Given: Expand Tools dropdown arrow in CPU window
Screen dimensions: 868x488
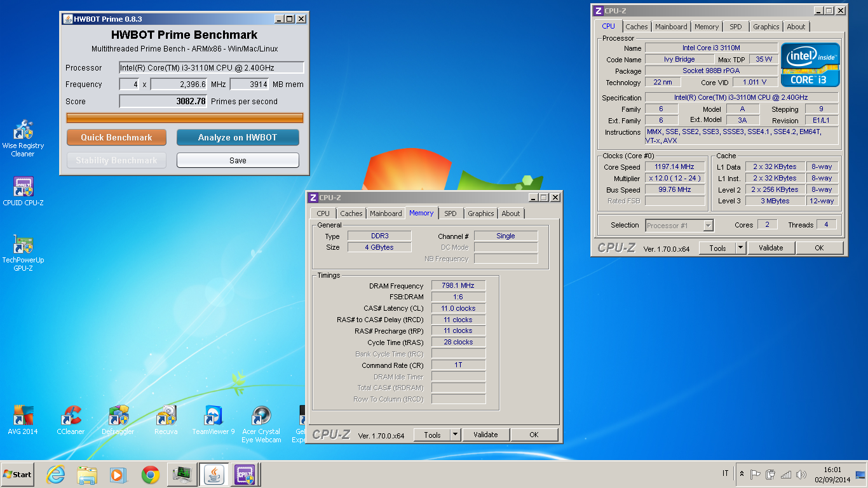Looking at the screenshot, I should pyautogui.click(x=740, y=248).
